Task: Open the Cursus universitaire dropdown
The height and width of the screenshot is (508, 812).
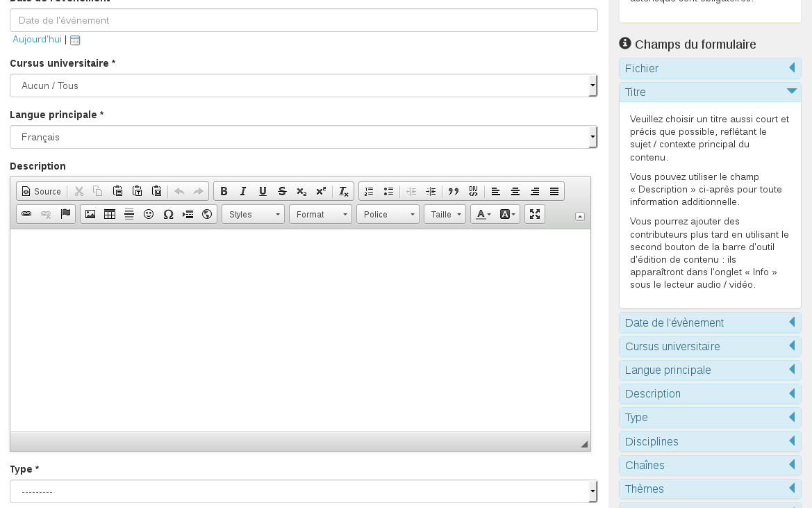Action: click(304, 85)
